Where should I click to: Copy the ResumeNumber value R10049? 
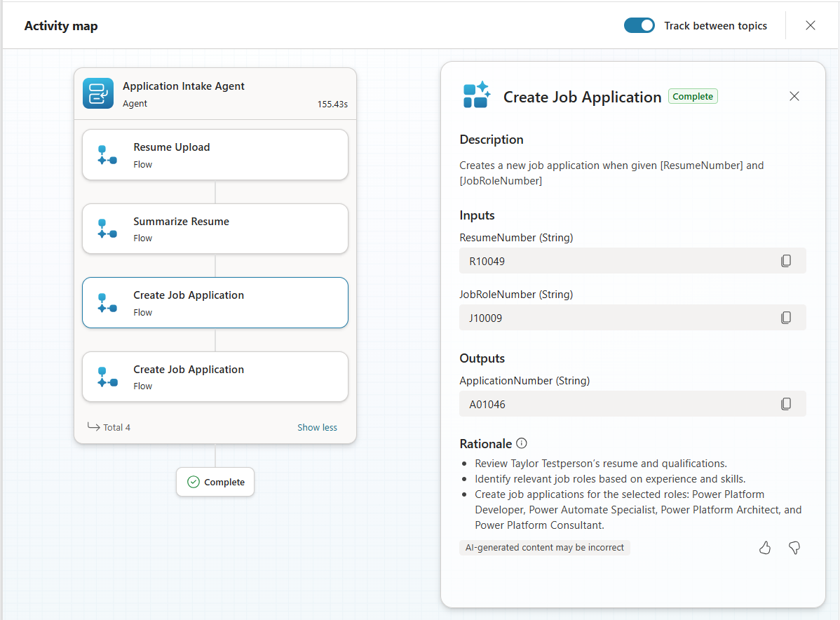pos(786,260)
